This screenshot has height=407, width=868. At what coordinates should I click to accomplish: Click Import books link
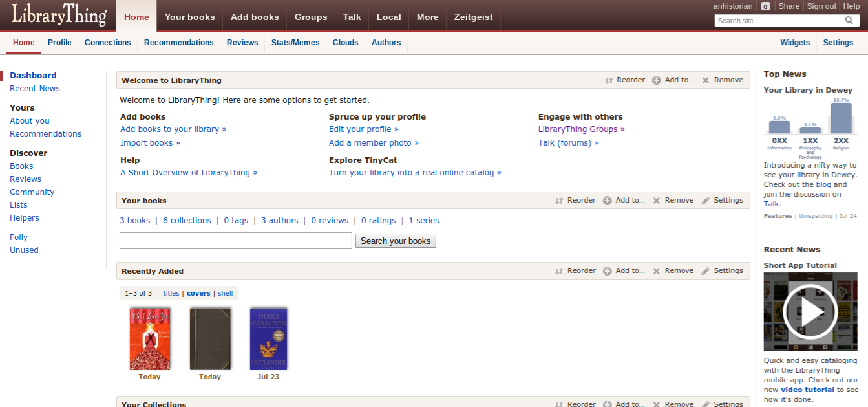[x=150, y=143]
